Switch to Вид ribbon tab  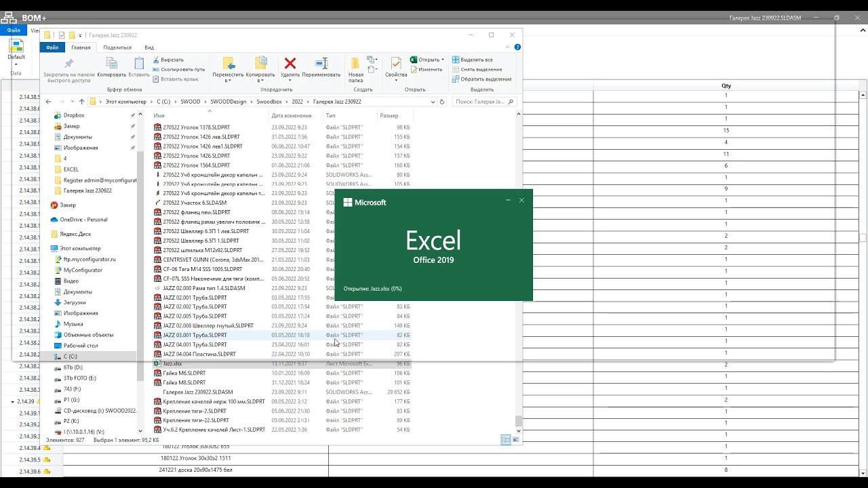[149, 47]
